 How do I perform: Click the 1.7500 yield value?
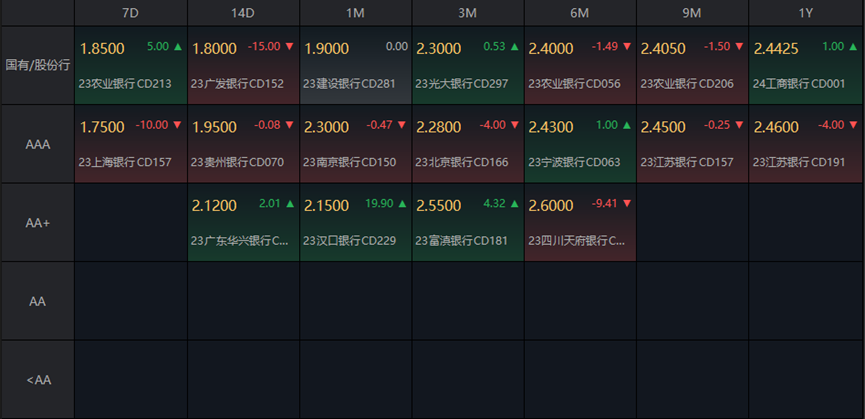102,127
